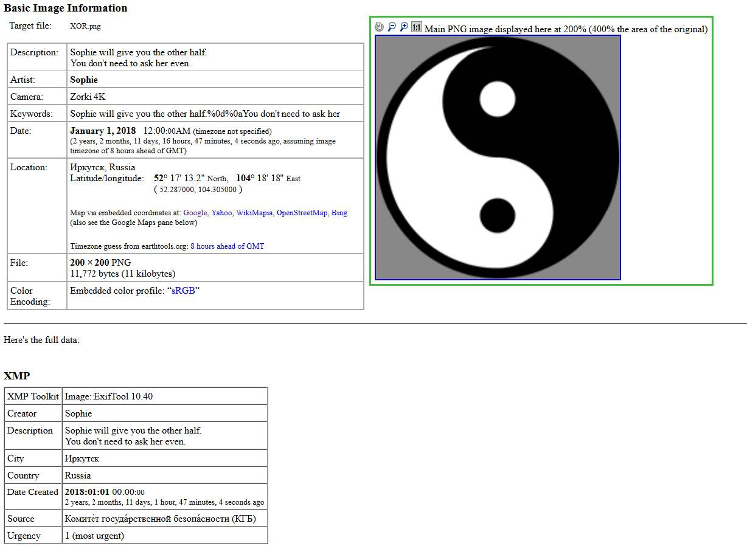Open the Yahoo map link

tap(222, 213)
